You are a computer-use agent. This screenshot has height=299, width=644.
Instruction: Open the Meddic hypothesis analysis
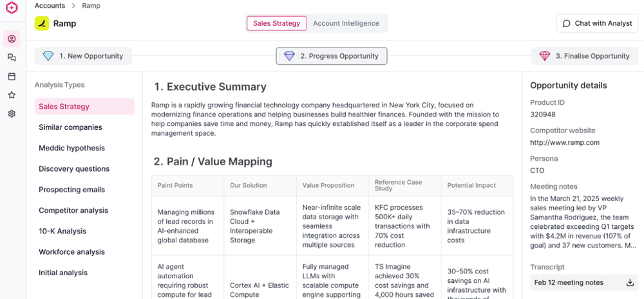coord(72,148)
